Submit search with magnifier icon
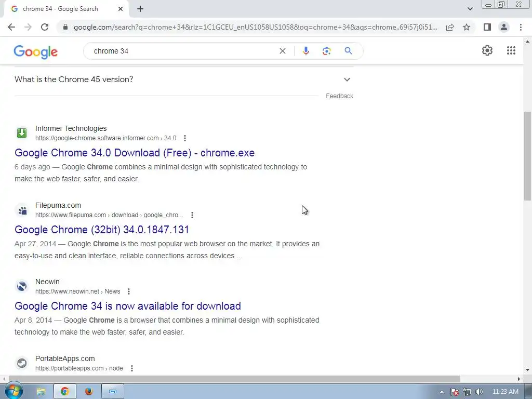 (348, 51)
